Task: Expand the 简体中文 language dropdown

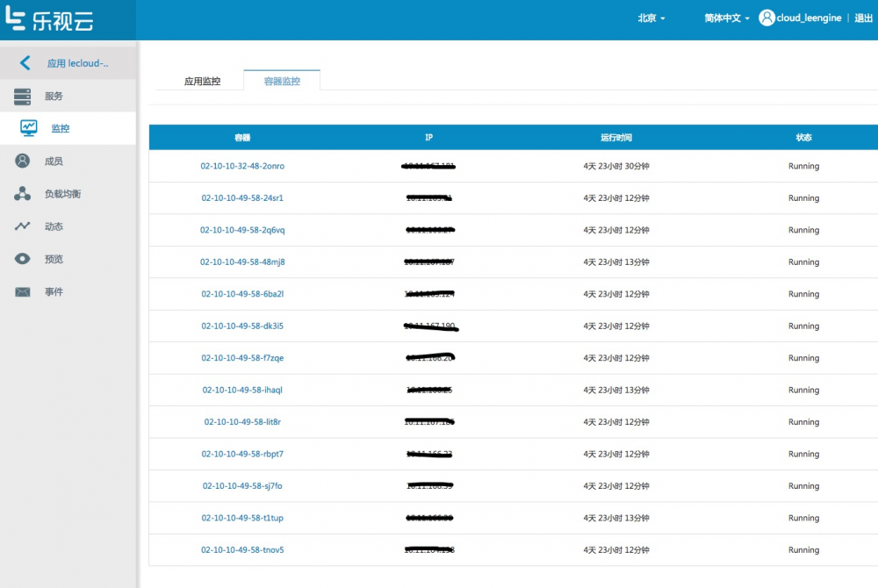Action: point(724,18)
